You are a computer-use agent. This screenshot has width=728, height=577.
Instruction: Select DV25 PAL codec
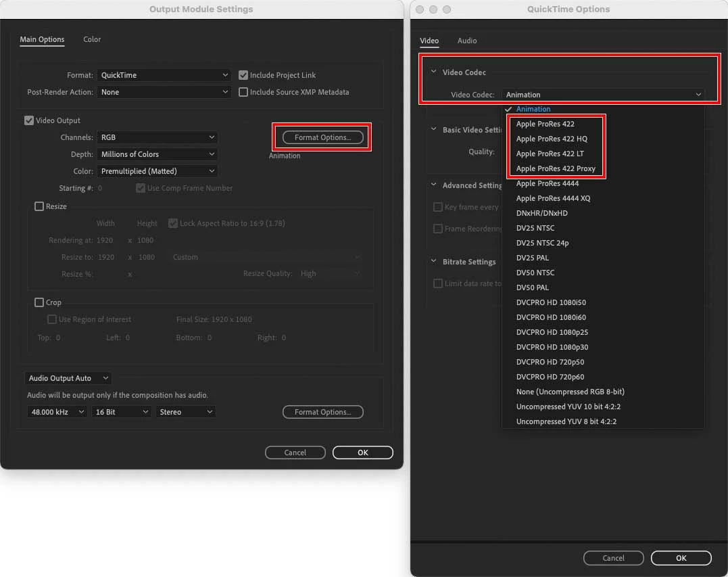[603, 258]
